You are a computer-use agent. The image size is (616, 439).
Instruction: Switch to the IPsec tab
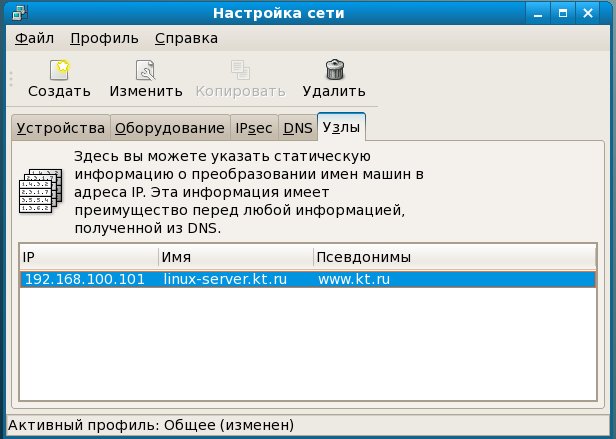[254, 128]
